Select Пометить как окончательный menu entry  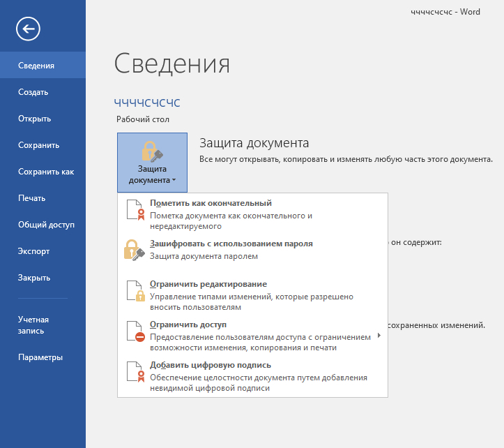(211, 203)
